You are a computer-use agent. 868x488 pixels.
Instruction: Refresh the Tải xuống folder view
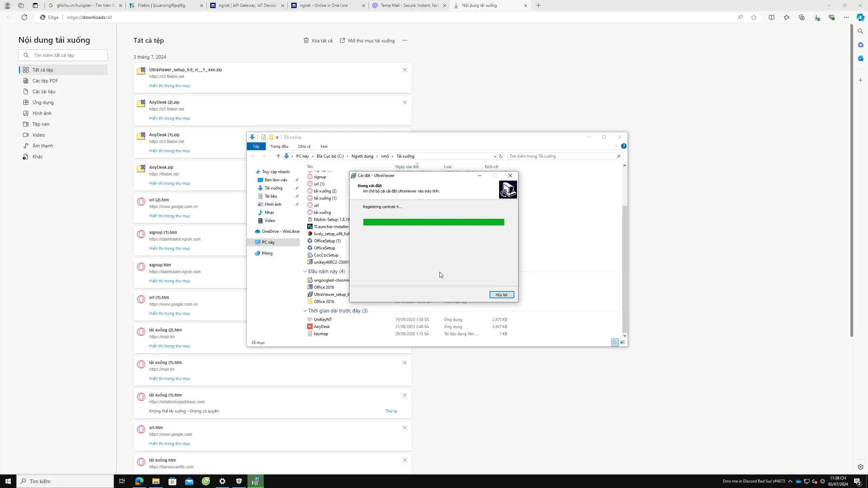pyautogui.click(x=500, y=156)
